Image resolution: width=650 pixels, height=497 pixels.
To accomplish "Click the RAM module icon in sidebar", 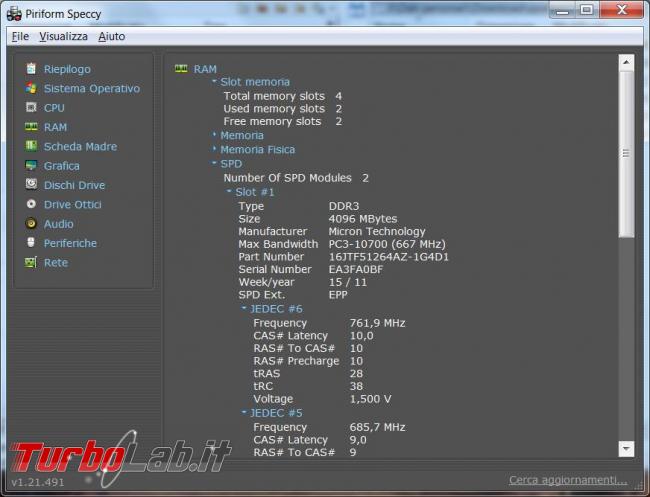I will tap(31, 127).
